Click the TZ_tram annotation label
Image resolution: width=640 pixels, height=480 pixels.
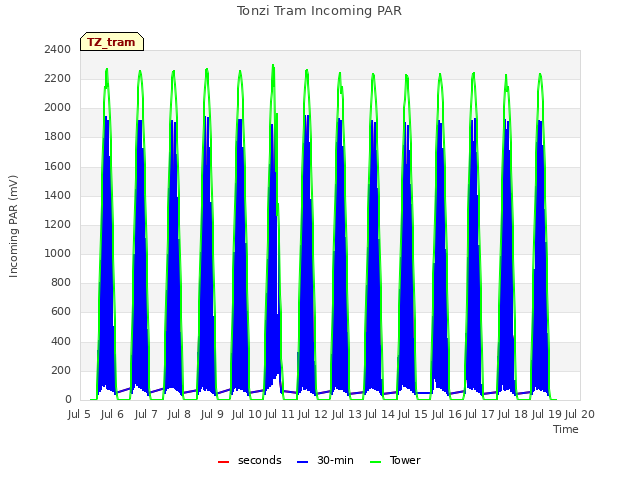tap(111, 42)
